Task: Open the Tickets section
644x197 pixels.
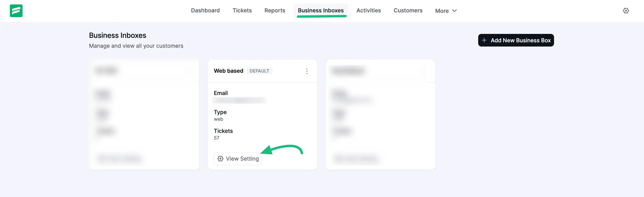Action: point(242,10)
